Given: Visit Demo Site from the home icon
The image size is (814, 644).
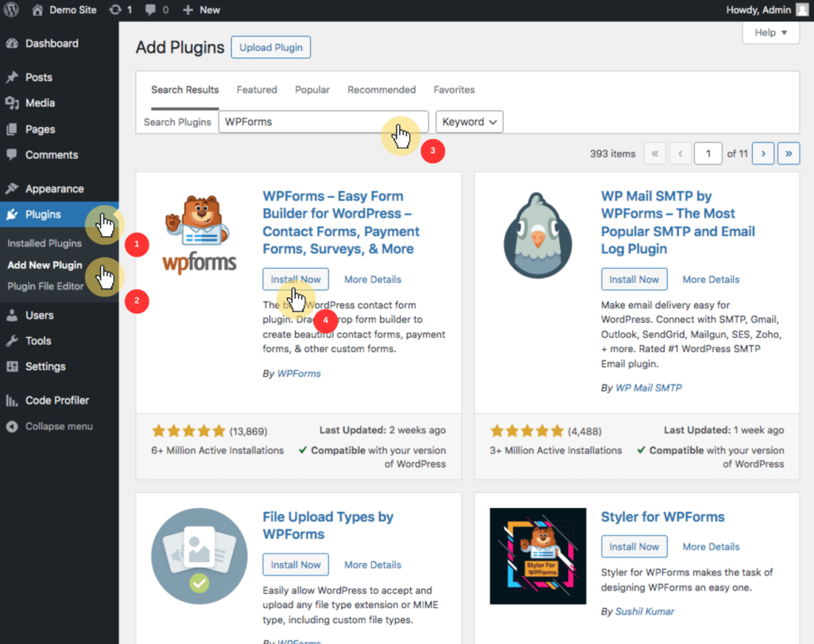Looking at the screenshot, I should (x=64, y=10).
